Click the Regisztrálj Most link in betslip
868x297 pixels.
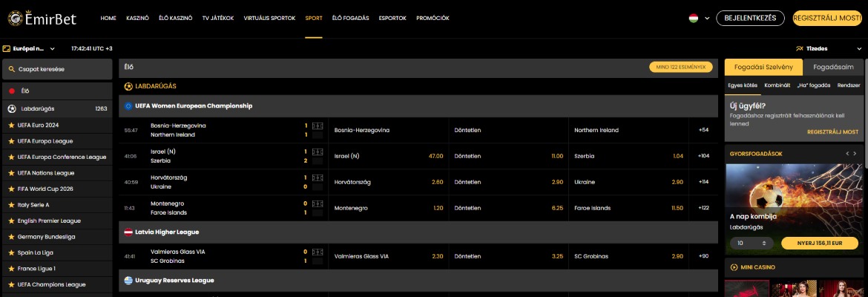[832, 132]
